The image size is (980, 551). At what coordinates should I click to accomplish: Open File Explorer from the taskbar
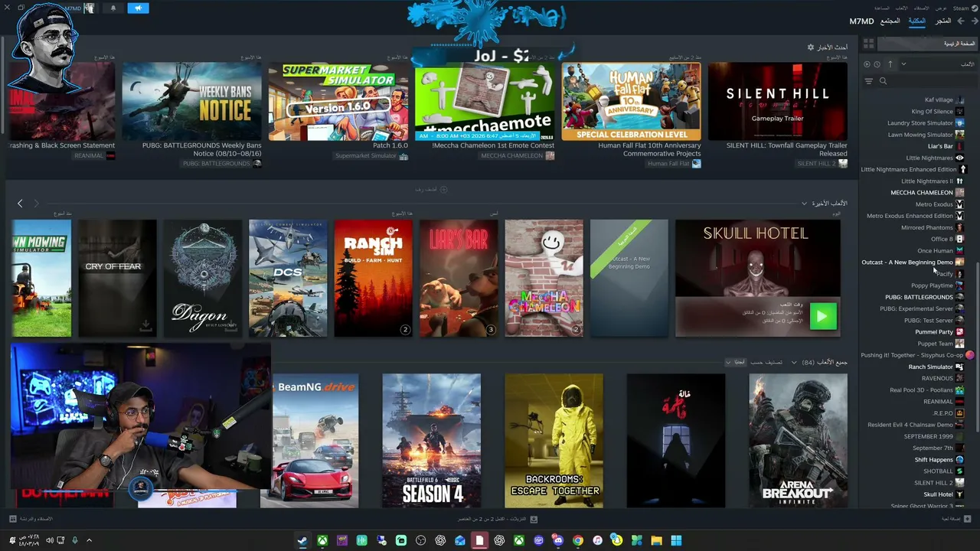pyautogui.click(x=656, y=541)
